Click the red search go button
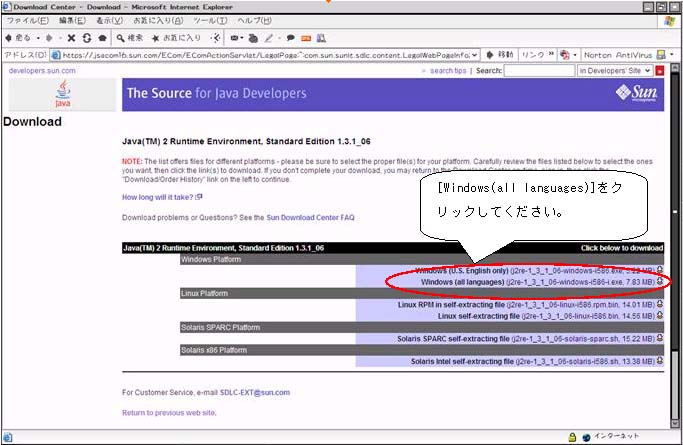 661,71
